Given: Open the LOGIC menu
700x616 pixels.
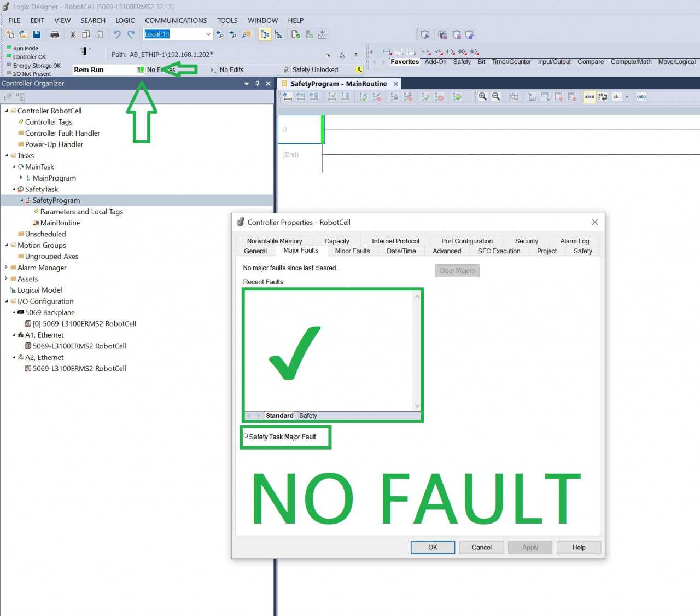Looking at the screenshot, I should coord(125,20).
